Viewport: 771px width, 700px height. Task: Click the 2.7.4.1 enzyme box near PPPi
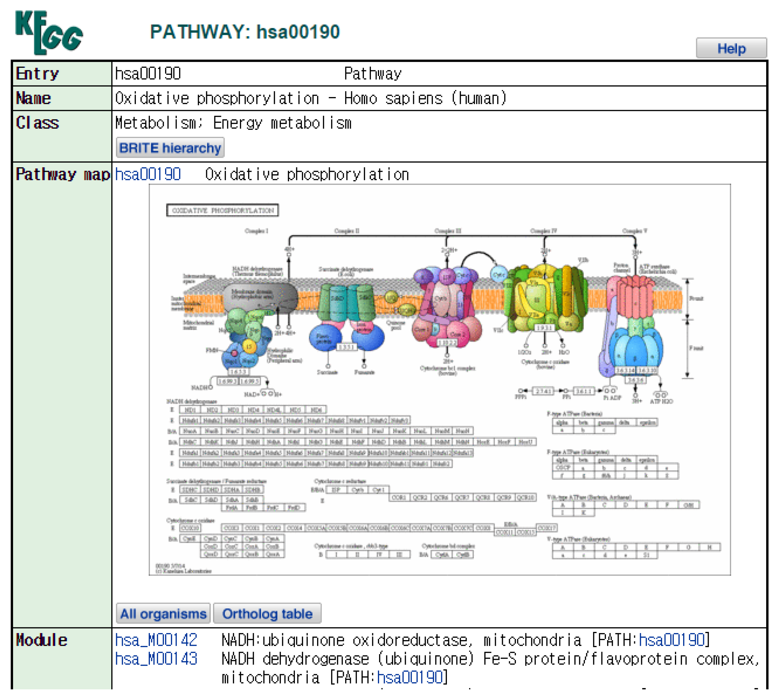click(x=543, y=391)
